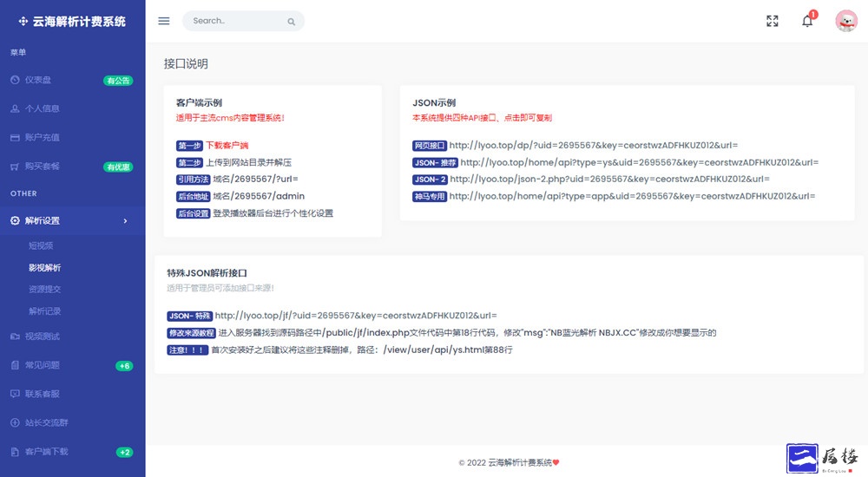Click the 客户端示例 card title
The width and height of the screenshot is (868, 477).
pyautogui.click(x=200, y=102)
